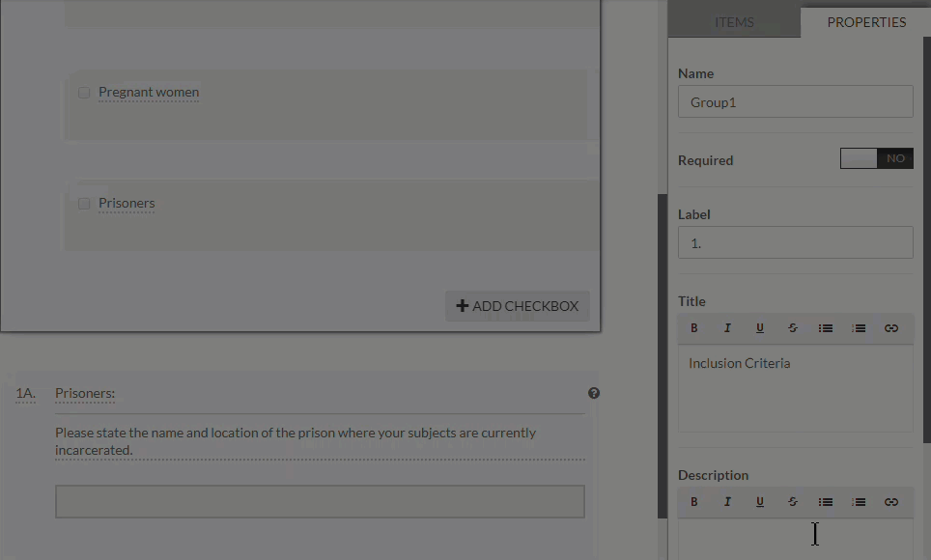
Task: Check the Pregnant women checkbox
Action: tap(84, 93)
